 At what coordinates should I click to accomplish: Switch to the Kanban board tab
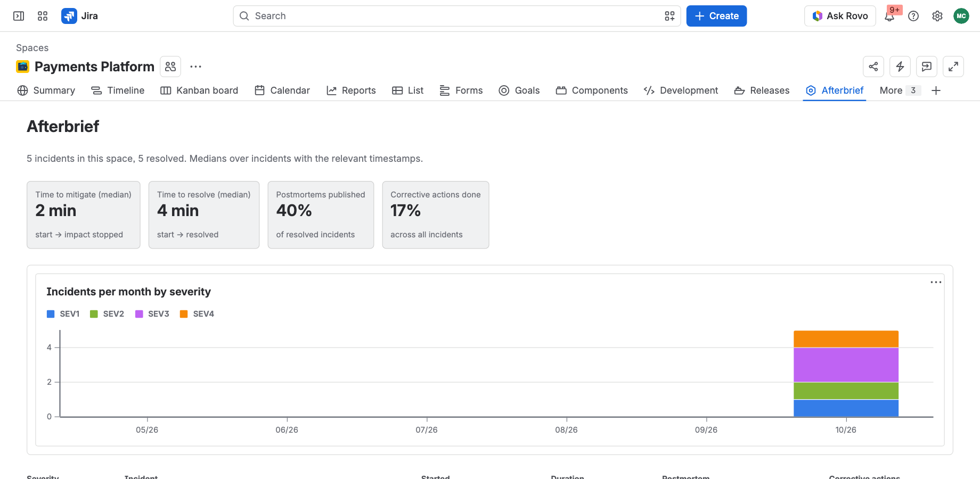tap(199, 90)
